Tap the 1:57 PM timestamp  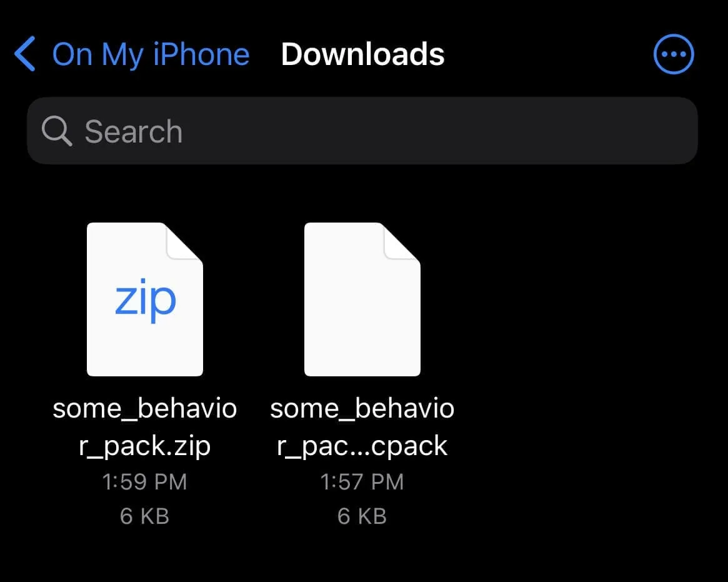pyautogui.click(x=362, y=482)
